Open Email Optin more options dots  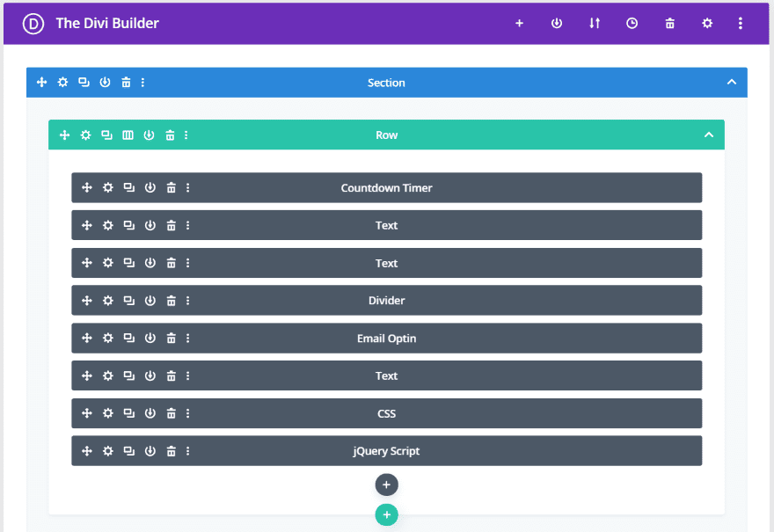pyautogui.click(x=187, y=338)
